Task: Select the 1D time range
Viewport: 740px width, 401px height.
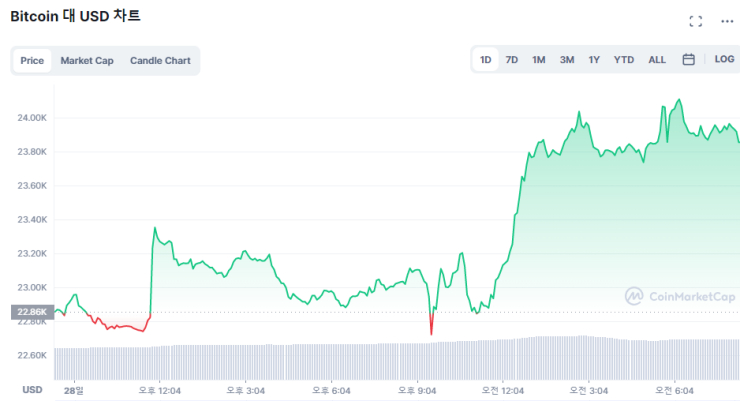Action: (486, 60)
